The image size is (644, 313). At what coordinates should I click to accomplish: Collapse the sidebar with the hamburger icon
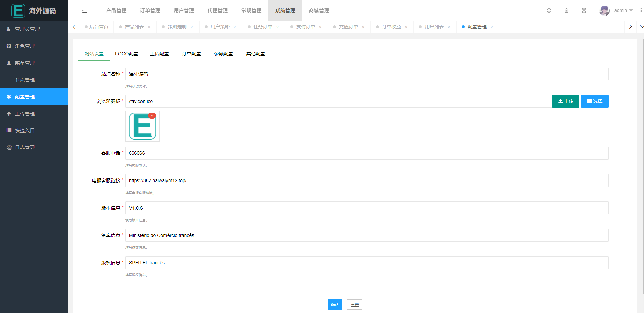pos(84,10)
